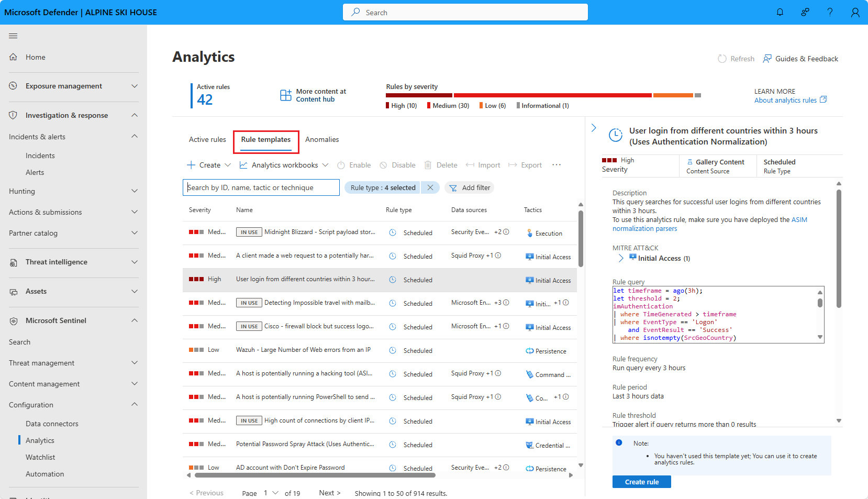Viewport: 868px width, 499px height.
Task: Click the rules table vertical scrollbar
Action: 581,238
